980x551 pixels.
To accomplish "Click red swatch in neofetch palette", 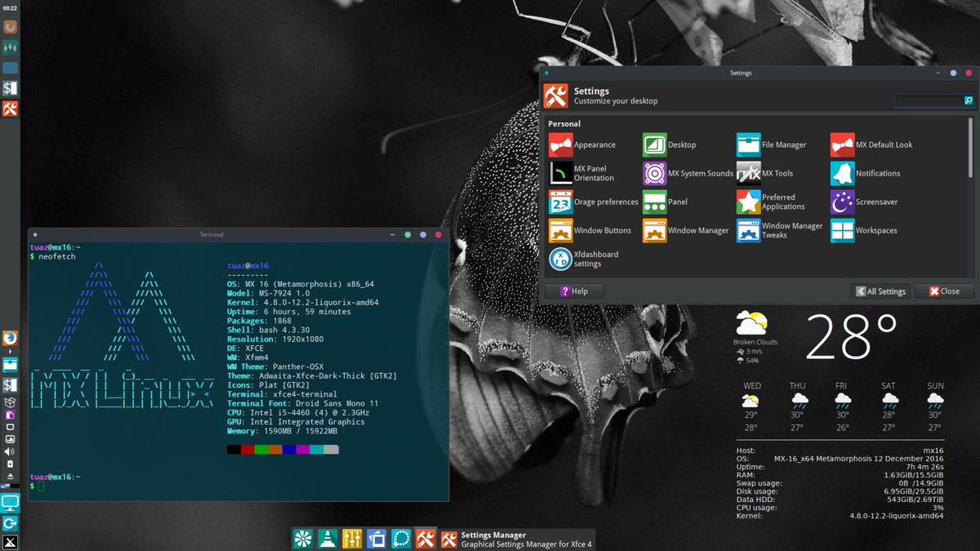I will point(247,450).
